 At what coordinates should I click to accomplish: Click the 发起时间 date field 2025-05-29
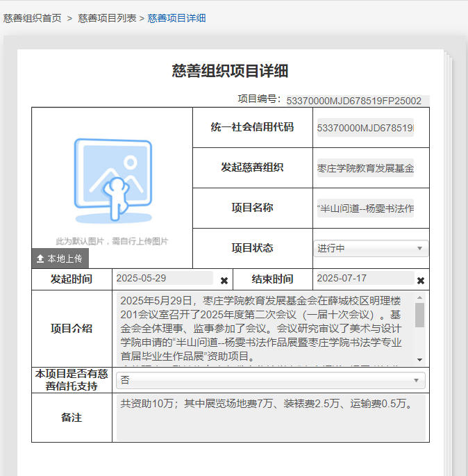click(164, 278)
